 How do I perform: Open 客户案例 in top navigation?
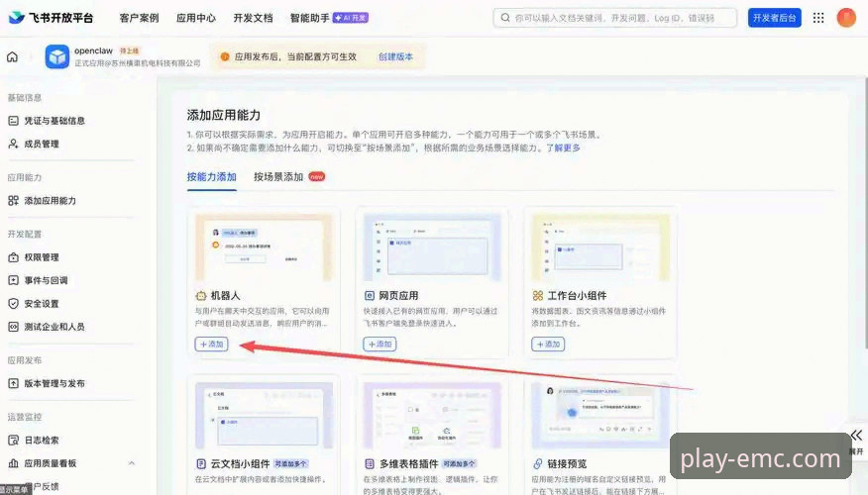pyautogui.click(x=139, y=18)
